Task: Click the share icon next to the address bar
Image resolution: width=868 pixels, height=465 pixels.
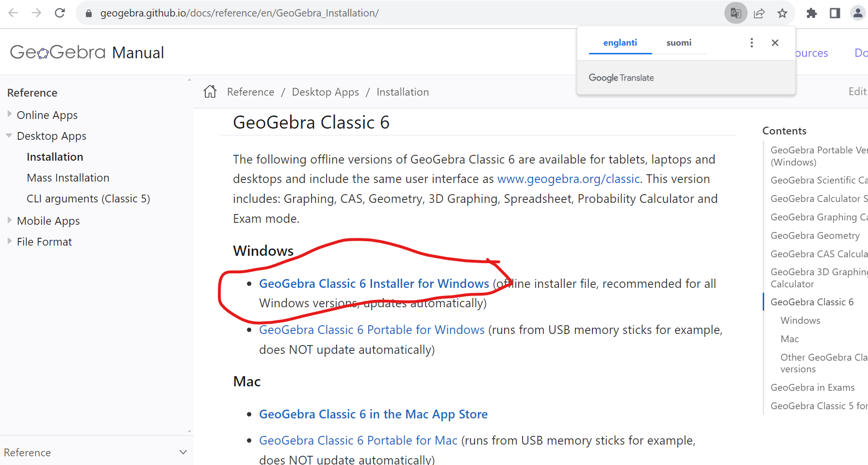Action: coord(759,13)
